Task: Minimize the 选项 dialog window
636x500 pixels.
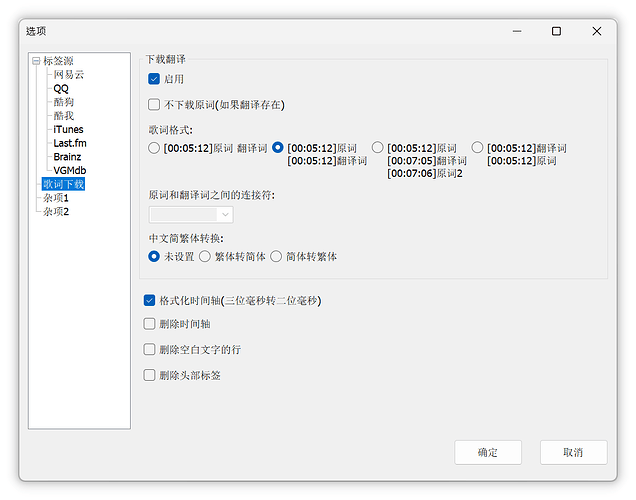Action: click(517, 31)
